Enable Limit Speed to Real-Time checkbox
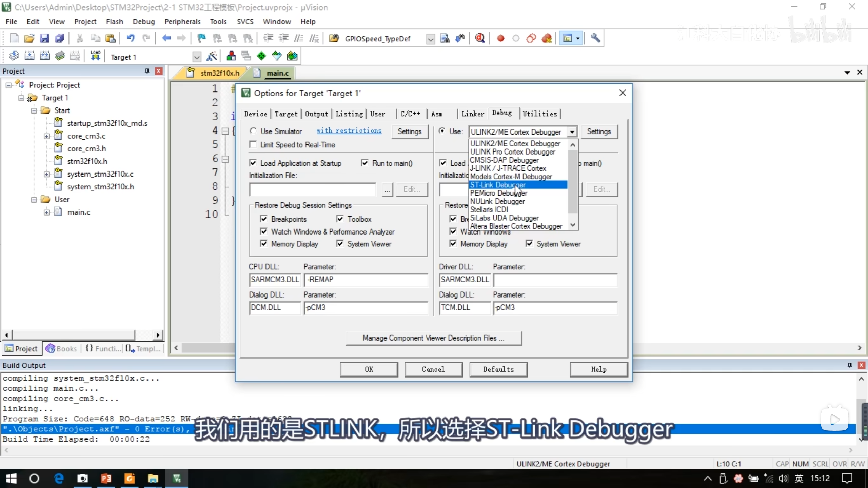The width and height of the screenshot is (868, 488). [x=253, y=145]
